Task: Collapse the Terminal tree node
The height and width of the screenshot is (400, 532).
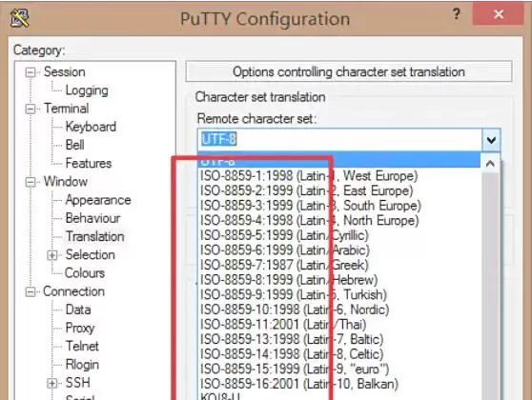Action: (31, 109)
